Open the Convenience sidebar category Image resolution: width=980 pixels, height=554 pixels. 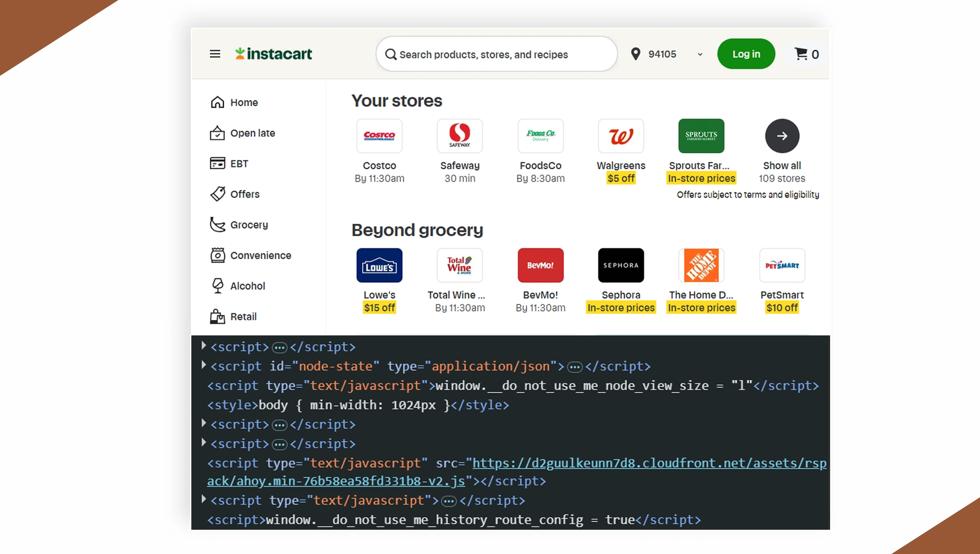point(260,256)
